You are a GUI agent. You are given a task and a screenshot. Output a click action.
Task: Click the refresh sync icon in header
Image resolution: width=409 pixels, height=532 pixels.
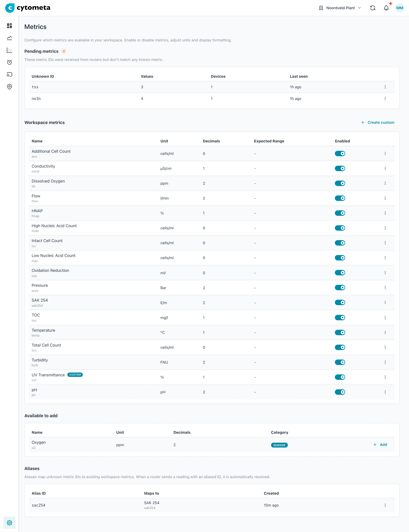point(372,8)
